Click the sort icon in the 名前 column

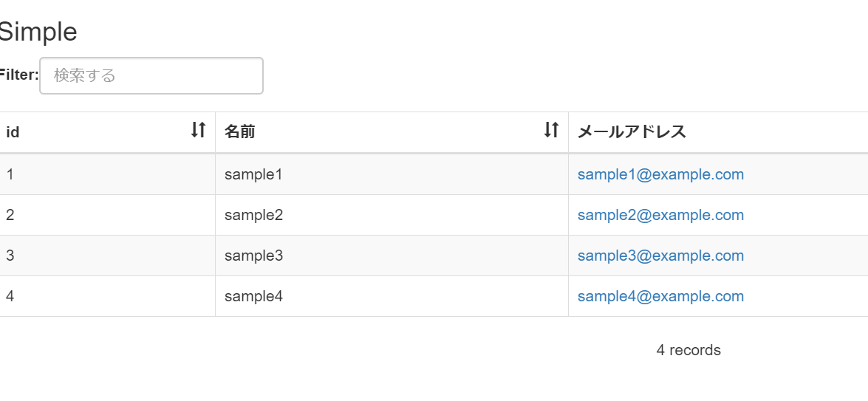click(x=551, y=131)
